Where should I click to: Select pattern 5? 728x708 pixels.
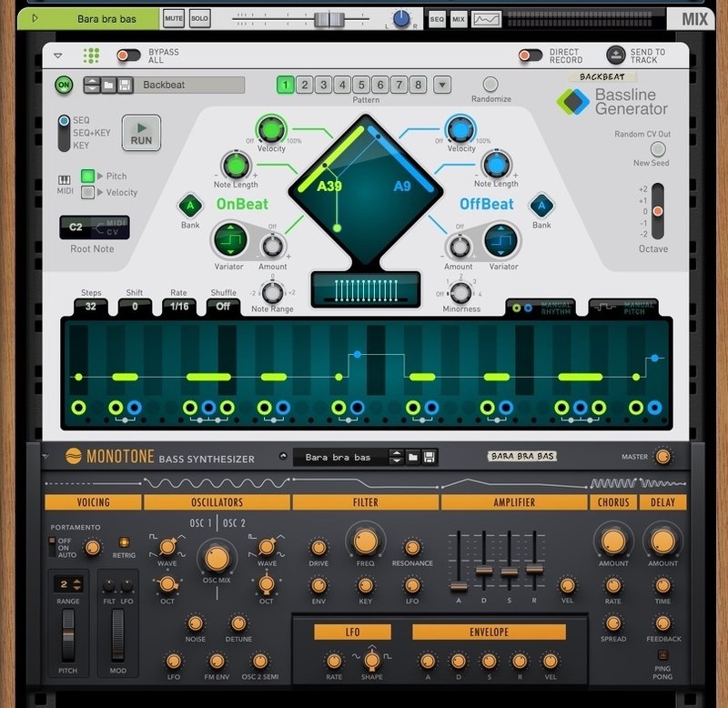[x=361, y=85]
